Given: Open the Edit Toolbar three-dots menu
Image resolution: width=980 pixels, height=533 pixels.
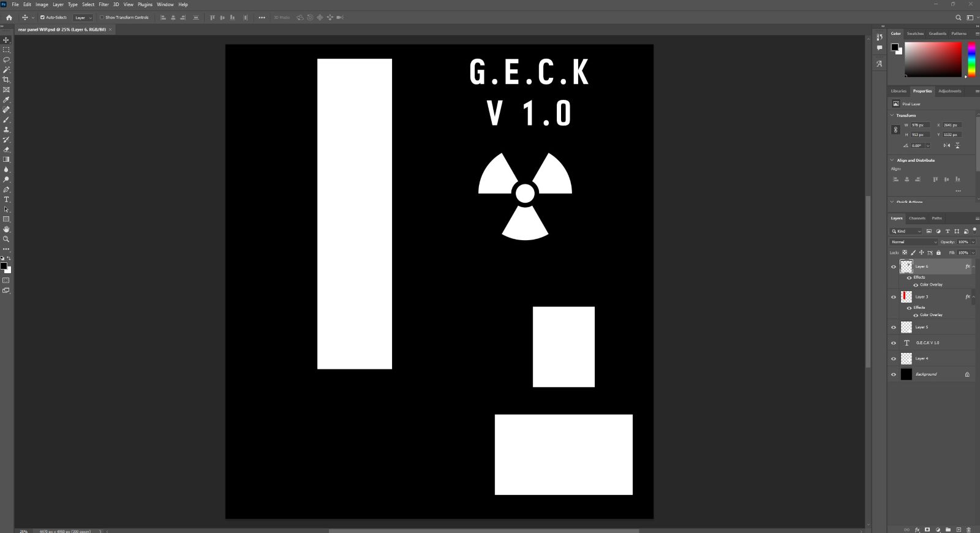Looking at the screenshot, I should click(x=6, y=249).
